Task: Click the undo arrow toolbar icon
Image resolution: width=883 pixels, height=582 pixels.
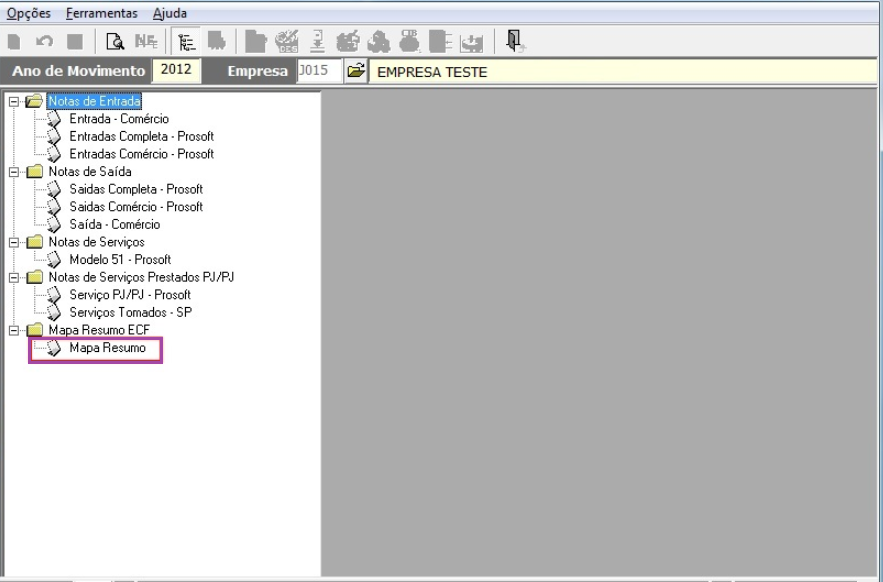Action: point(42,41)
